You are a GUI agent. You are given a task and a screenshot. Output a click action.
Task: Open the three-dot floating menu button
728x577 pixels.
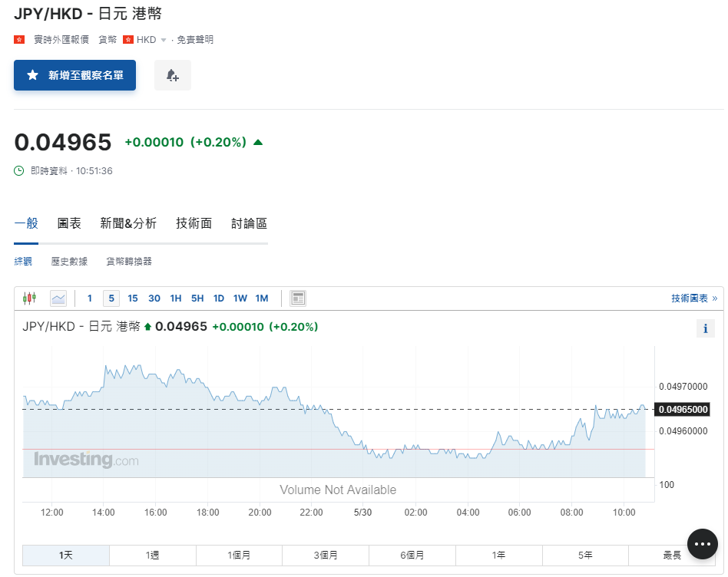point(702,544)
